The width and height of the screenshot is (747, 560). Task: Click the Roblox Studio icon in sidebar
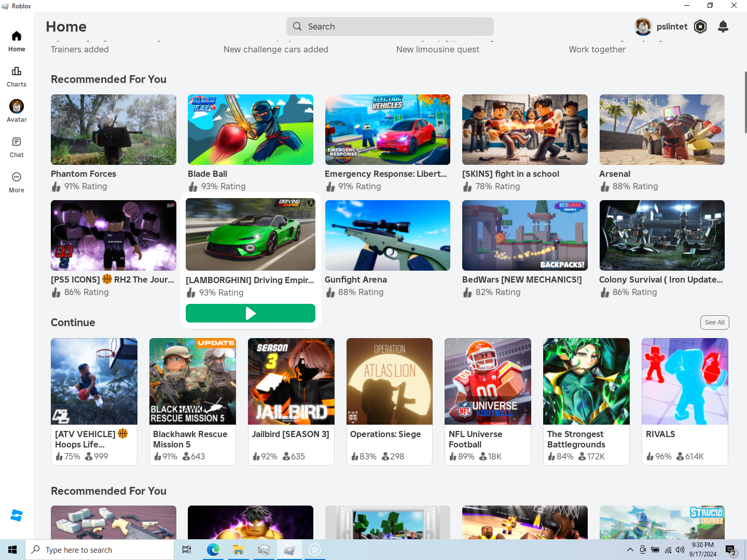(17, 515)
